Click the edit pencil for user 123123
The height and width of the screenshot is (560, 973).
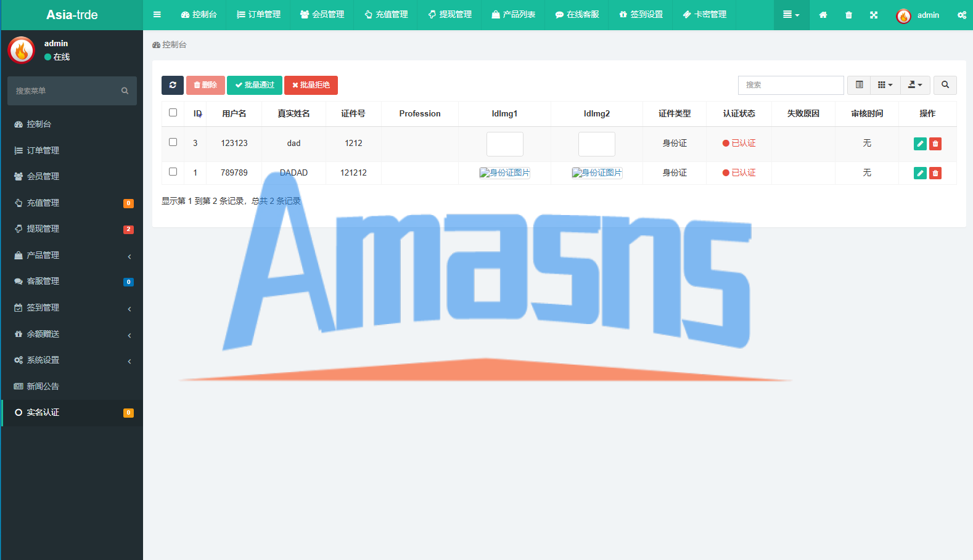(x=920, y=144)
